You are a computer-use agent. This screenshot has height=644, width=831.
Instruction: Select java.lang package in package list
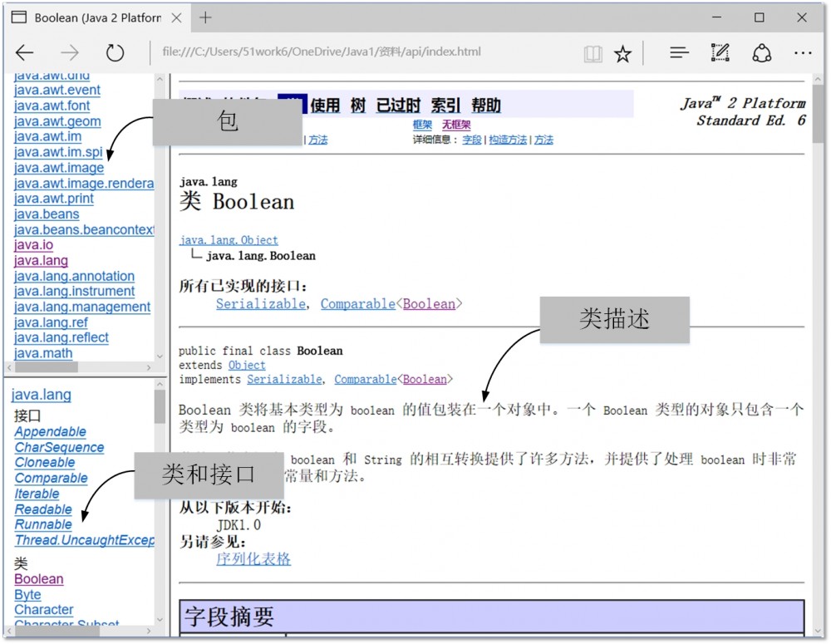pyautogui.click(x=41, y=261)
